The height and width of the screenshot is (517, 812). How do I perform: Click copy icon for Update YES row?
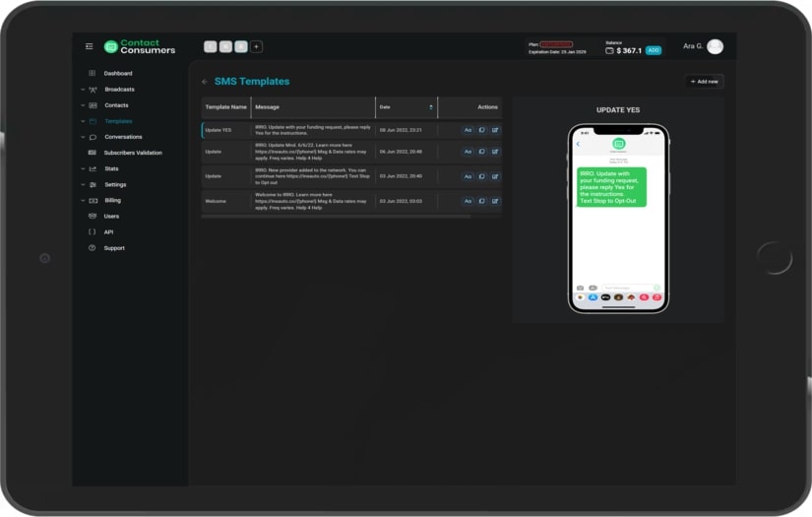coord(481,130)
